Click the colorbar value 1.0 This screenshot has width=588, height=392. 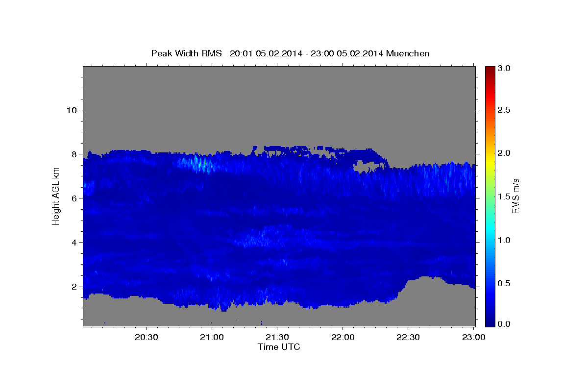click(505, 240)
